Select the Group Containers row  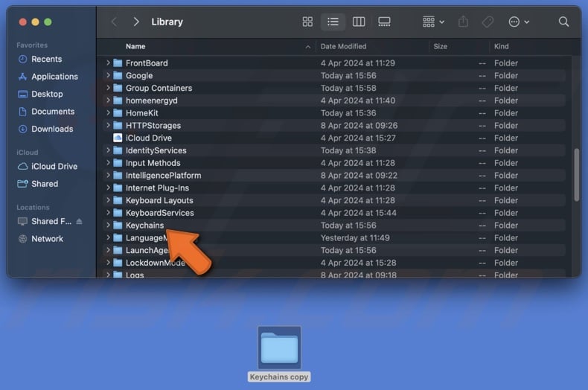[333, 88]
